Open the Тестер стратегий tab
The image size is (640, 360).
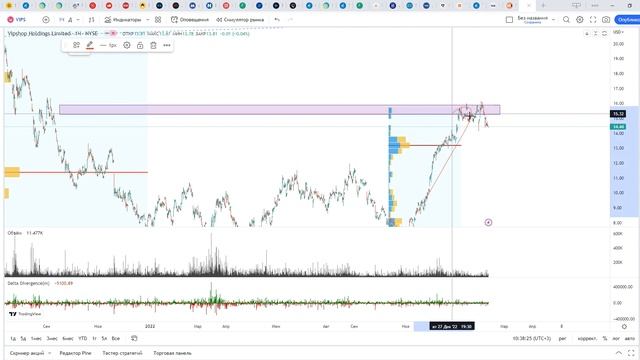click(122, 353)
